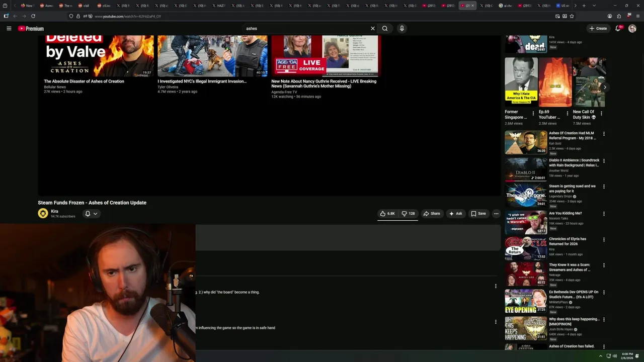644x362 pixels.
Task: Click the Share button
Action: [x=432, y=214]
